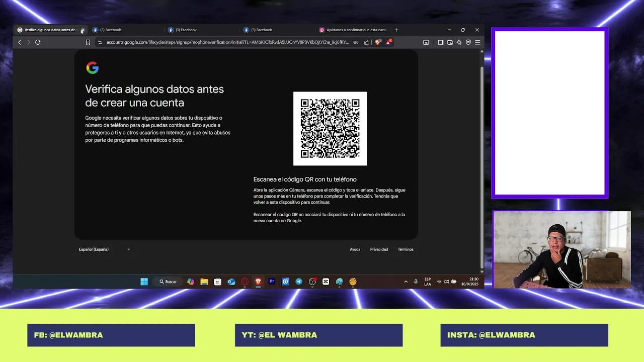
Task: Open the Brave VPN shield icon
Action: 468,42
